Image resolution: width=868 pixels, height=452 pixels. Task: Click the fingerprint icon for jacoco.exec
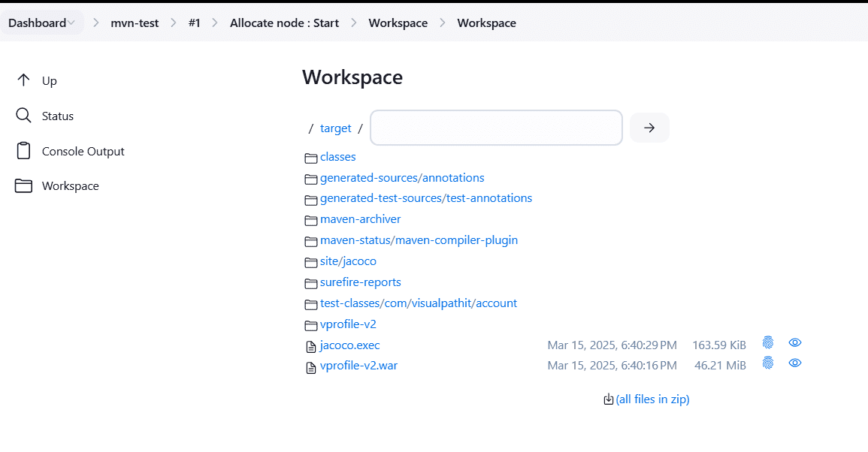point(767,342)
